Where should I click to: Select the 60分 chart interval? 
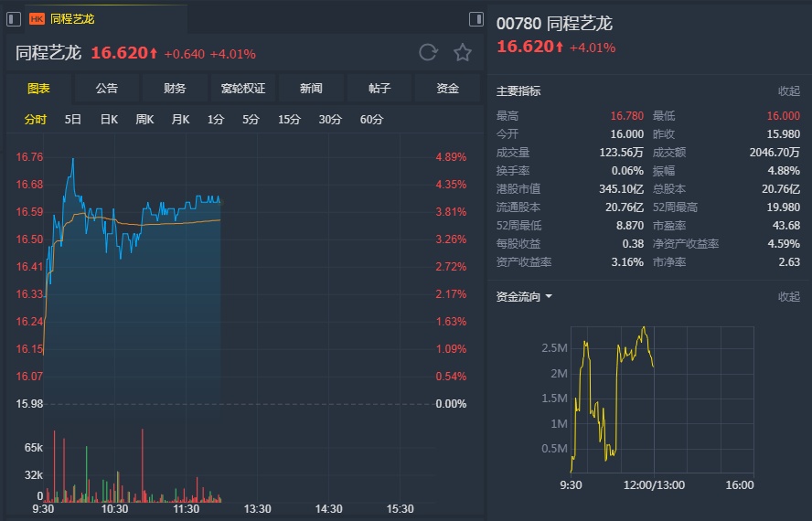pos(371,120)
